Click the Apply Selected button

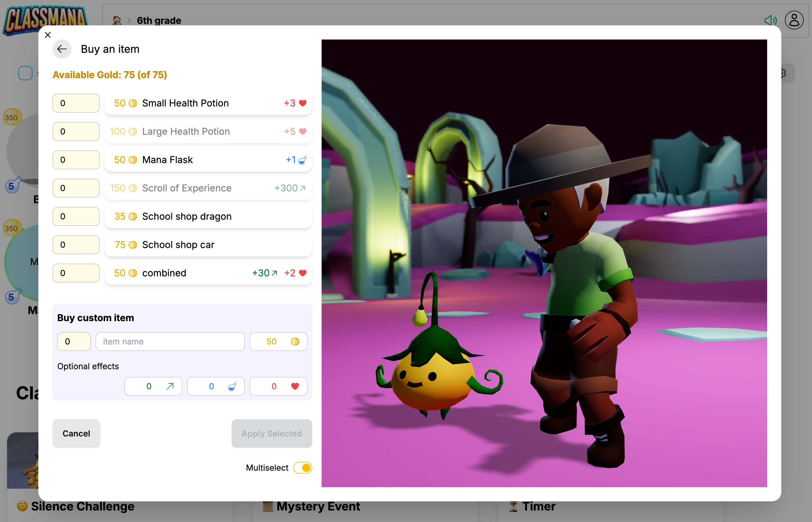271,433
